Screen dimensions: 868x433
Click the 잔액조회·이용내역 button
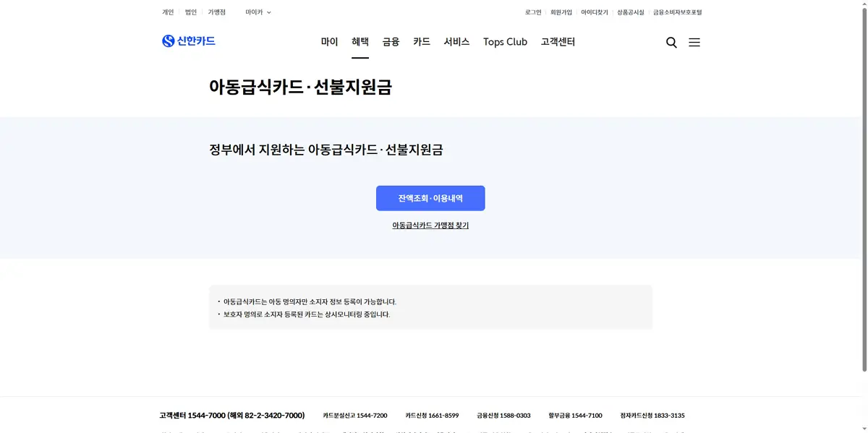430,198
